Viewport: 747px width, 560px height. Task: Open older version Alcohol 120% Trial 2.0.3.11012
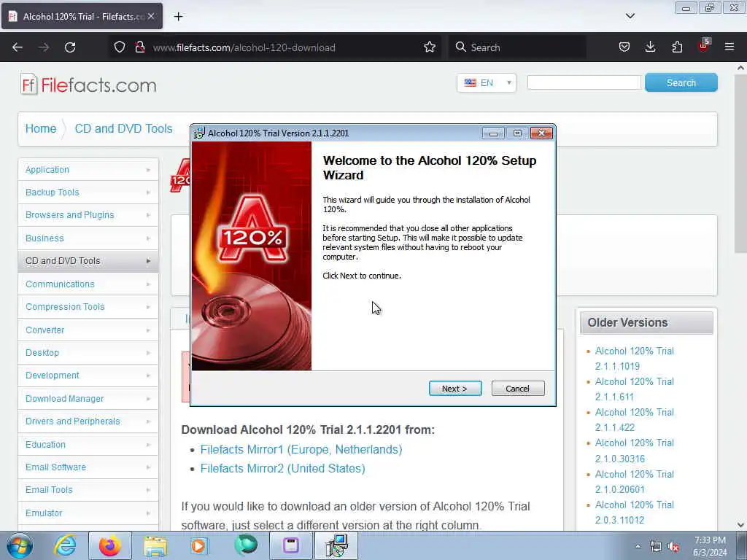[x=634, y=513]
